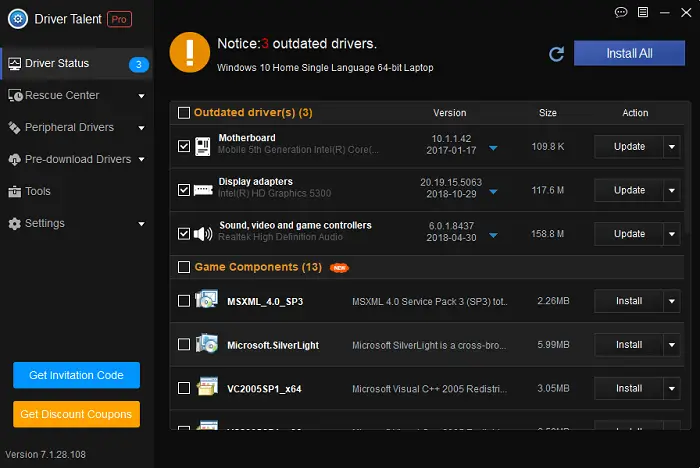The image size is (700, 468).
Task: Click the blue 3 badge on Driver Status
Action: 139,64
